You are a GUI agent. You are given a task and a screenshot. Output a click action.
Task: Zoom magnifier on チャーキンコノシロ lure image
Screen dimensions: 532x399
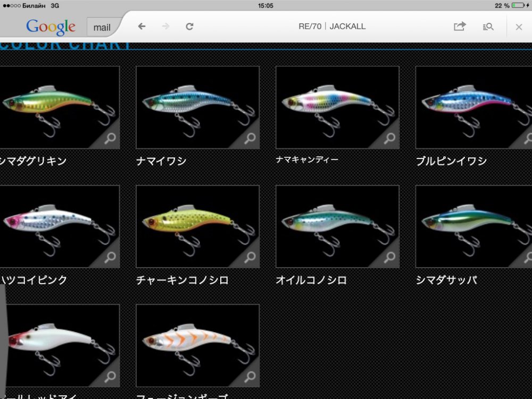point(249,258)
